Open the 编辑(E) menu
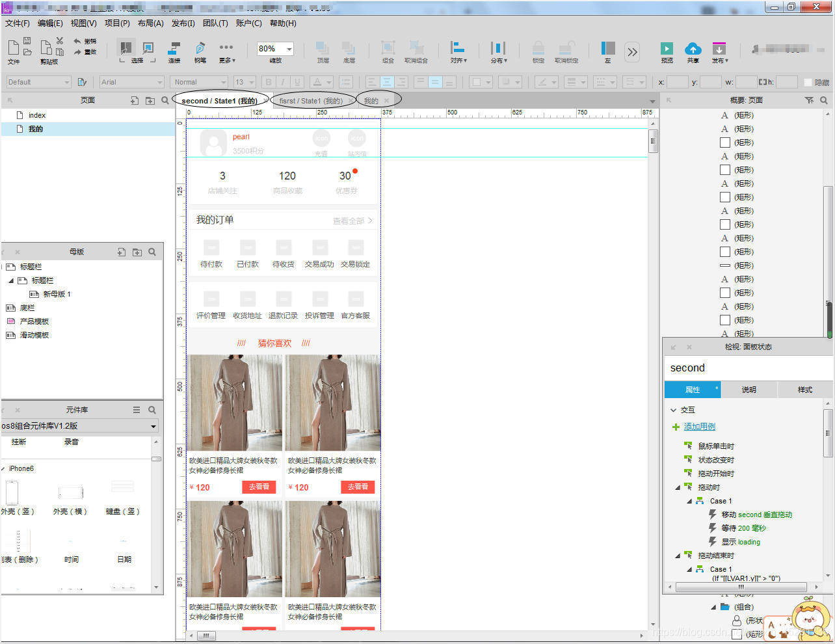This screenshot has width=835, height=644. (50, 23)
